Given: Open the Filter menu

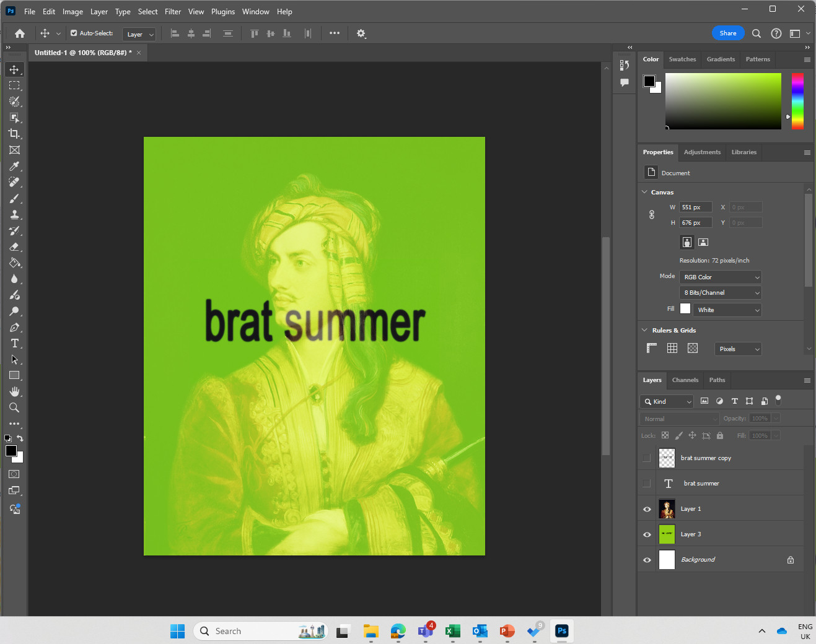Looking at the screenshot, I should tap(173, 11).
